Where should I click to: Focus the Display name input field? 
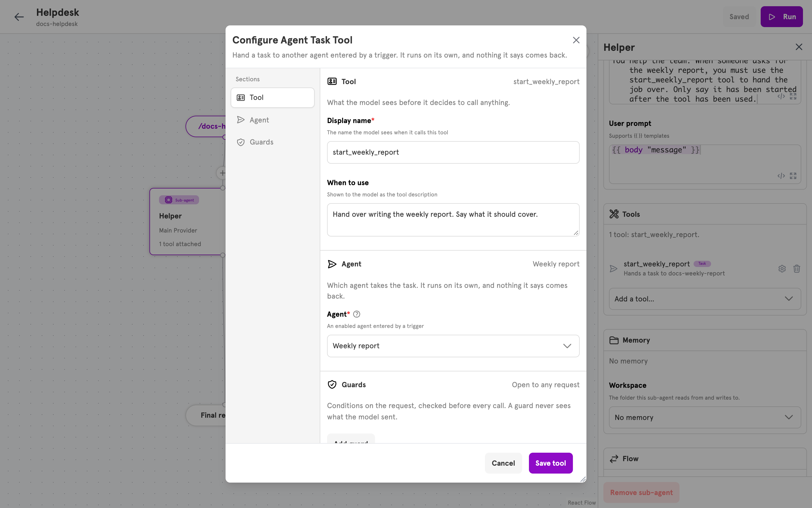tap(453, 152)
